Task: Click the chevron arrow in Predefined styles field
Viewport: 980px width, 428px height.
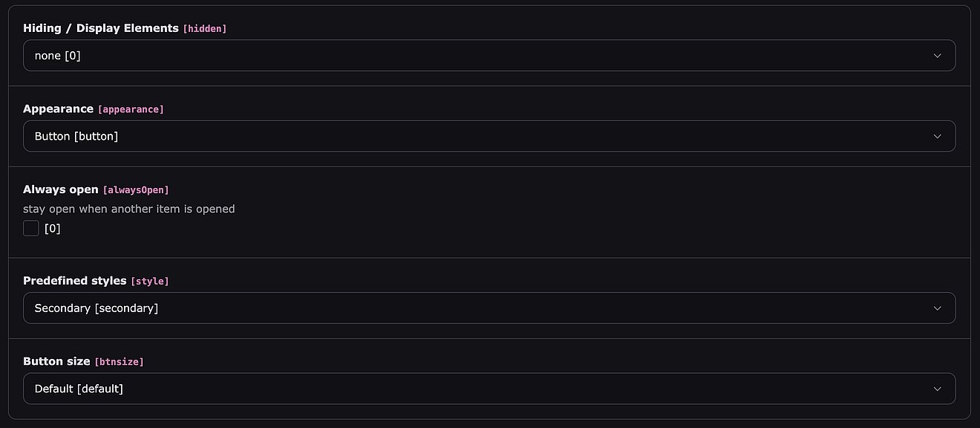Action: [x=937, y=308]
